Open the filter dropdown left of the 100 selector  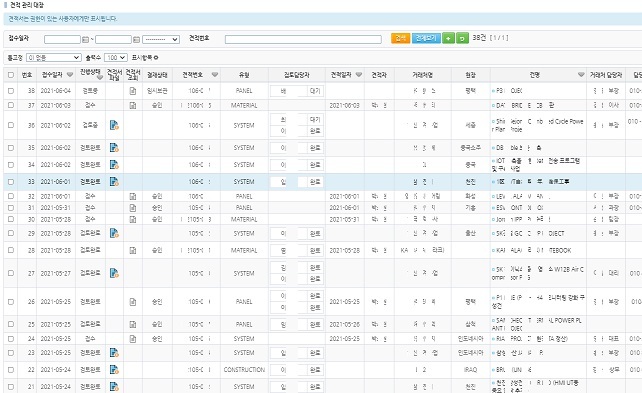point(53,58)
